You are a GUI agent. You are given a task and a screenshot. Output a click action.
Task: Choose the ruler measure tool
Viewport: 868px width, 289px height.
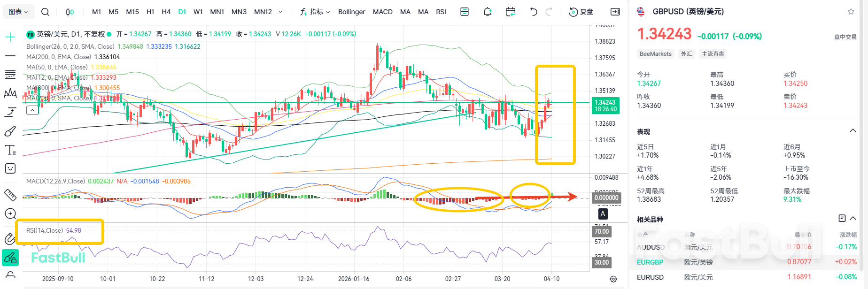point(10,195)
